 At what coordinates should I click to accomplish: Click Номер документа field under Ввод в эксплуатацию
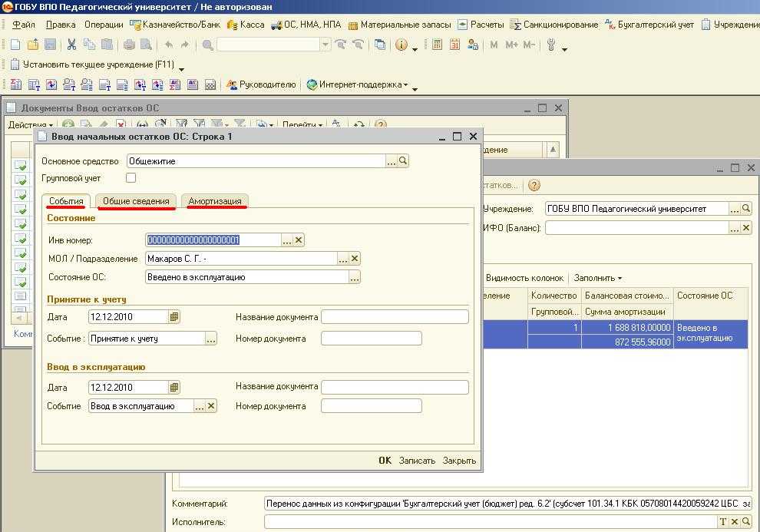click(x=372, y=406)
